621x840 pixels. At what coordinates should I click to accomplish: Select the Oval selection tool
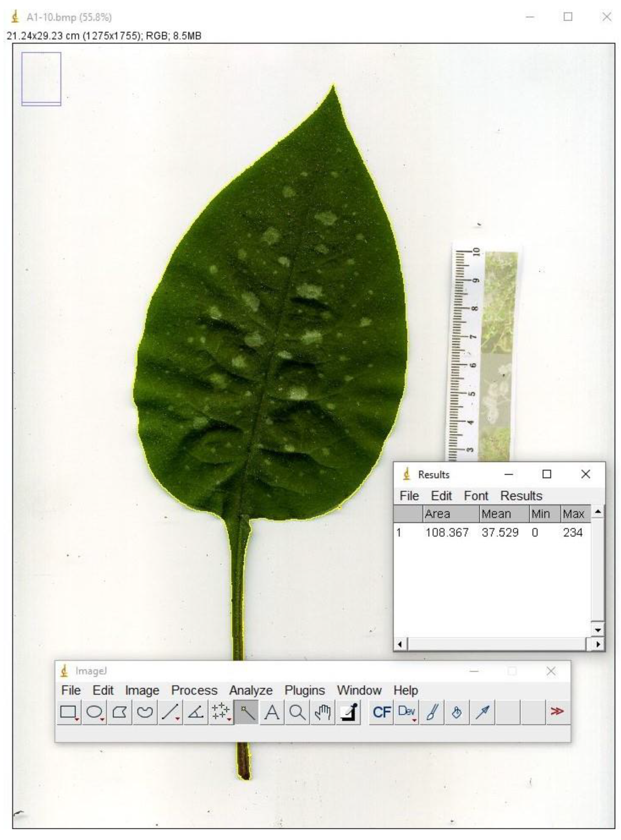tap(94, 712)
